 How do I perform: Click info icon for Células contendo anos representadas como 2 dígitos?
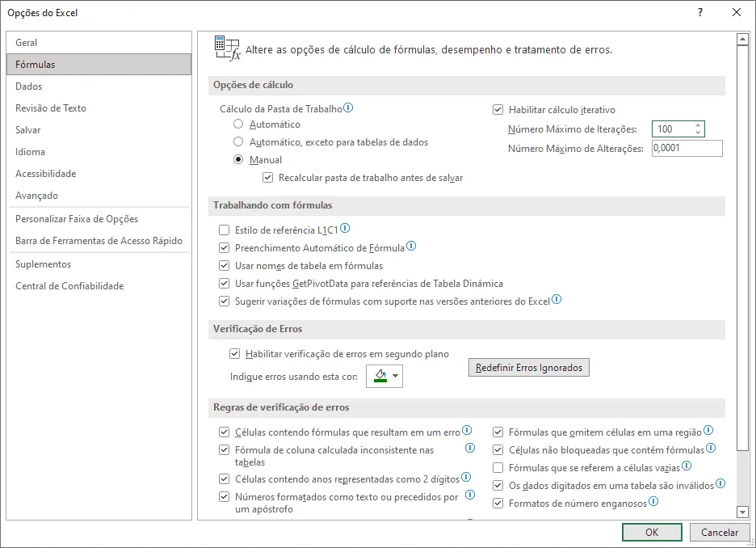[466, 477]
